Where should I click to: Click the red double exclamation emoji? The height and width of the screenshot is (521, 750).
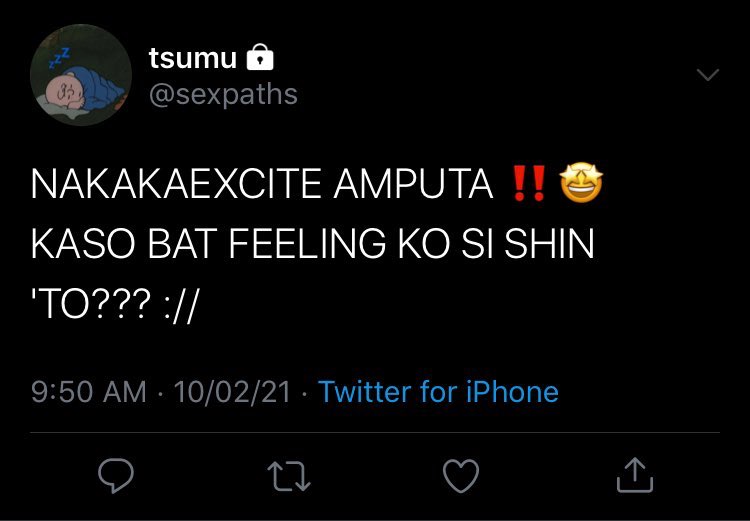(529, 183)
